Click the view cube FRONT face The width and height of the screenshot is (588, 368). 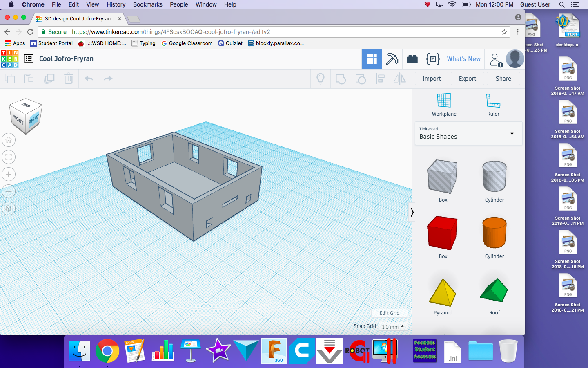[x=18, y=120]
